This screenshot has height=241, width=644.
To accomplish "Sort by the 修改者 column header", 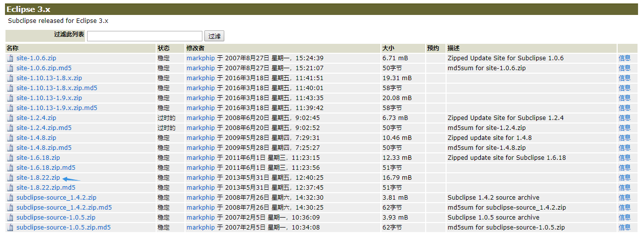I will point(195,48).
